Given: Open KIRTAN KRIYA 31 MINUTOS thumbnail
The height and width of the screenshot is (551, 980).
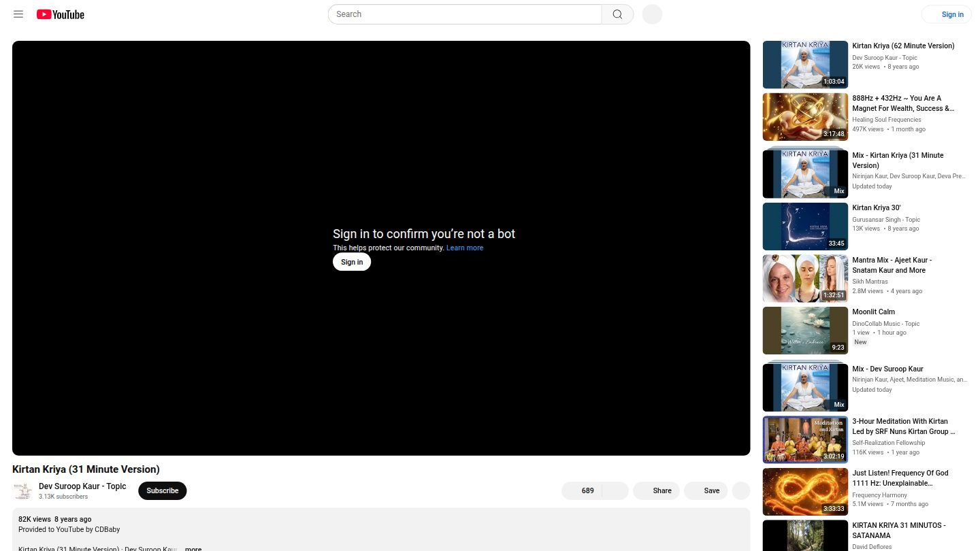Looking at the screenshot, I should click(x=805, y=535).
